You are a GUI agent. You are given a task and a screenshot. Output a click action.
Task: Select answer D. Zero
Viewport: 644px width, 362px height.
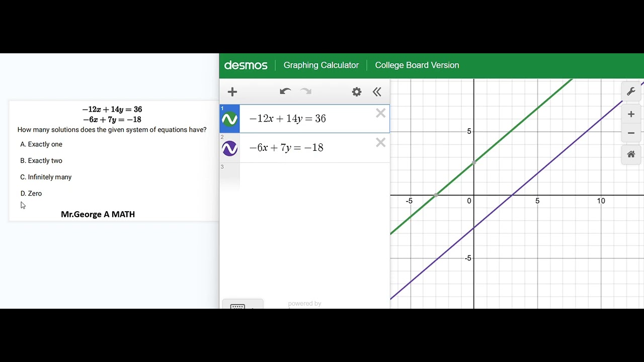coord(31,194)
